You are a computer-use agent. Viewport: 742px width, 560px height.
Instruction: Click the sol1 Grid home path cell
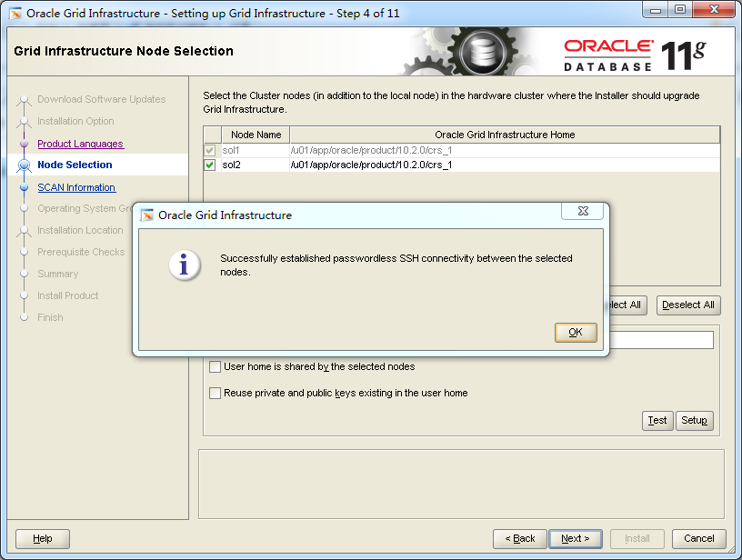click(x=505, y=150)
